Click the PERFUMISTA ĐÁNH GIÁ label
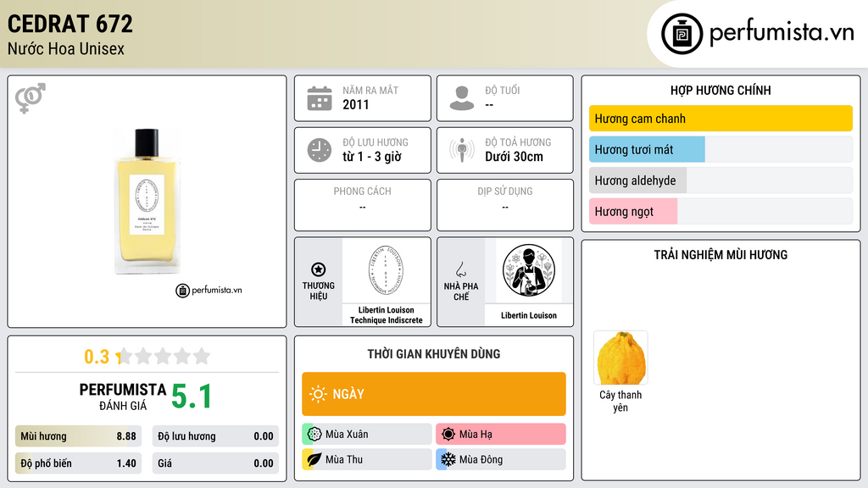 point(123,396)
